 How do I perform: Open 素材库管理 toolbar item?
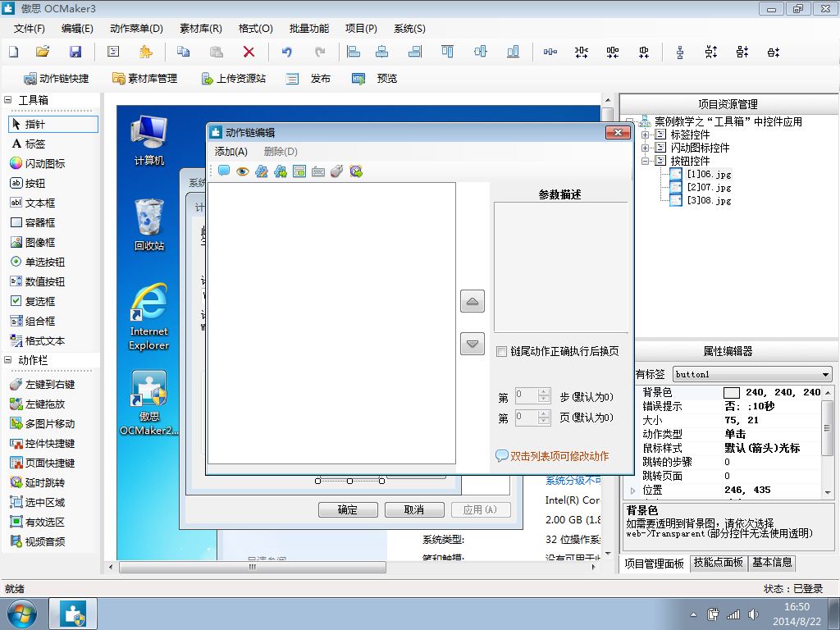[144, 78]
